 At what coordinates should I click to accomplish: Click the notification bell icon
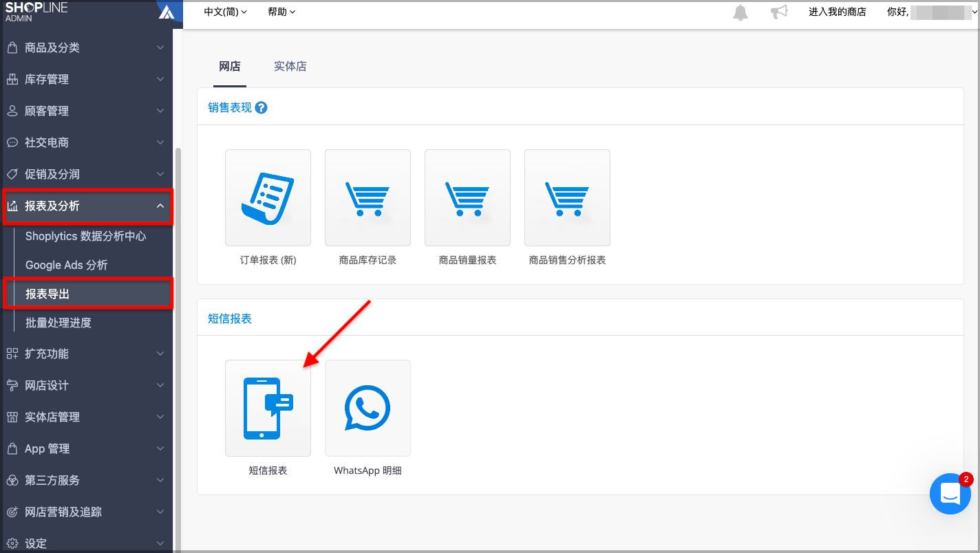[x=741, y=12]
